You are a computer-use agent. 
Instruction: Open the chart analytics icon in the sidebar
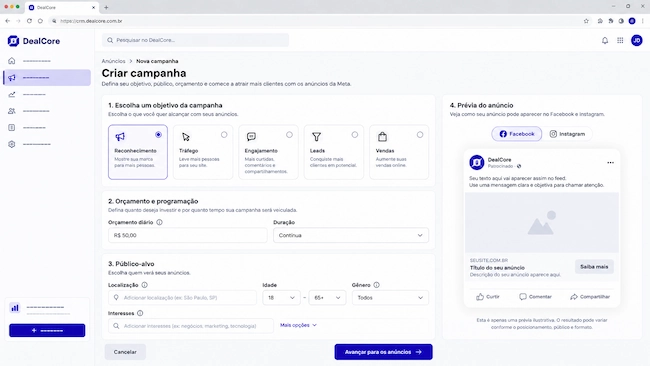12,95
